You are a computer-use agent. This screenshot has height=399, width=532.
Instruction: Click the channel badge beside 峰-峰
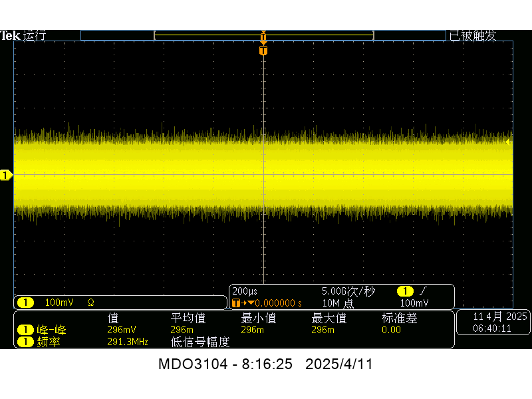click(25, 330)
